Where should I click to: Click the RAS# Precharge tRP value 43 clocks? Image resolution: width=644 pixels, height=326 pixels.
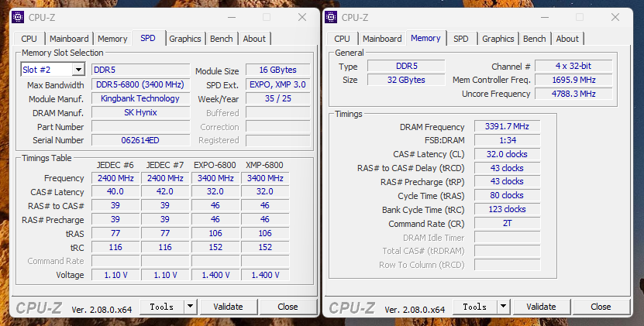point(508,181)
